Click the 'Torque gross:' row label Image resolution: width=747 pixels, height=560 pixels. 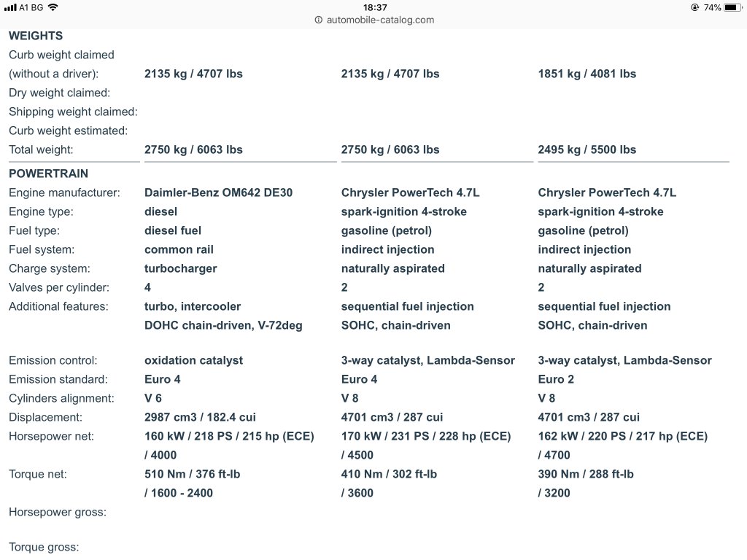click(44, 547)
